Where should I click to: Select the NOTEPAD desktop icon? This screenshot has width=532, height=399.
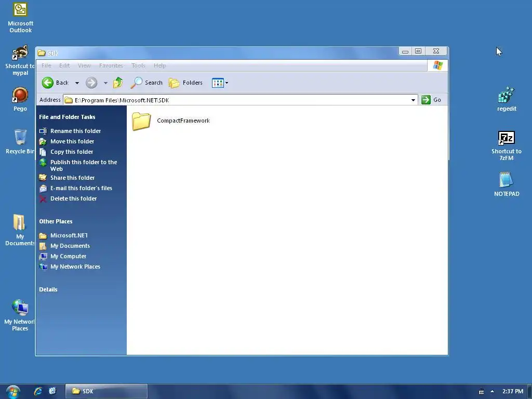click(x=506, y=184)
